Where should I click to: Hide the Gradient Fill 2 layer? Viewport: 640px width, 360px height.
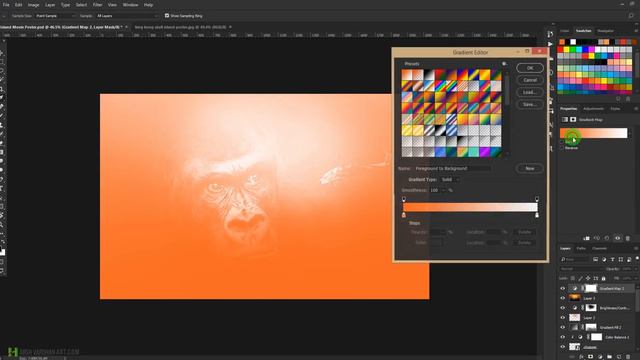pyautogui.click(x=563, y=327)
